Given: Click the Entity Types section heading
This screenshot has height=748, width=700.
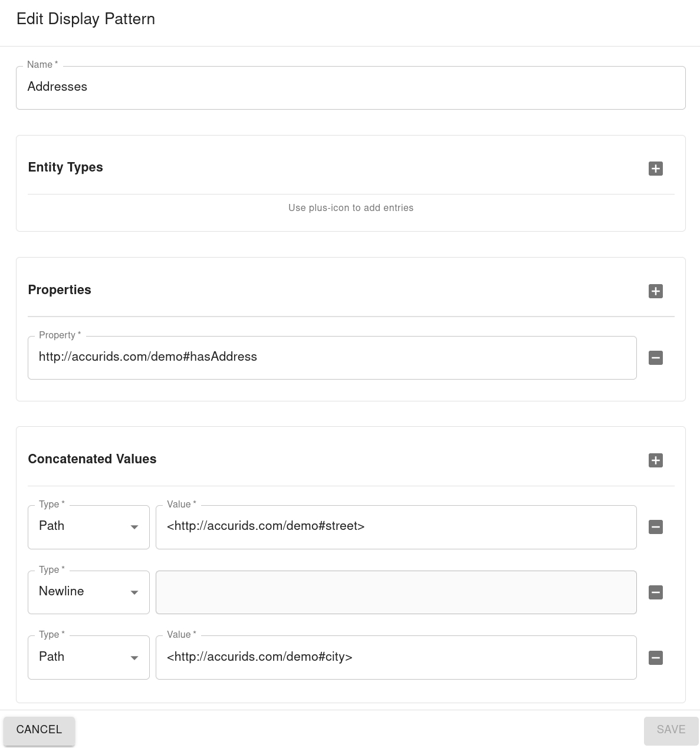Looking at the screenshot, I should (65, 167).
